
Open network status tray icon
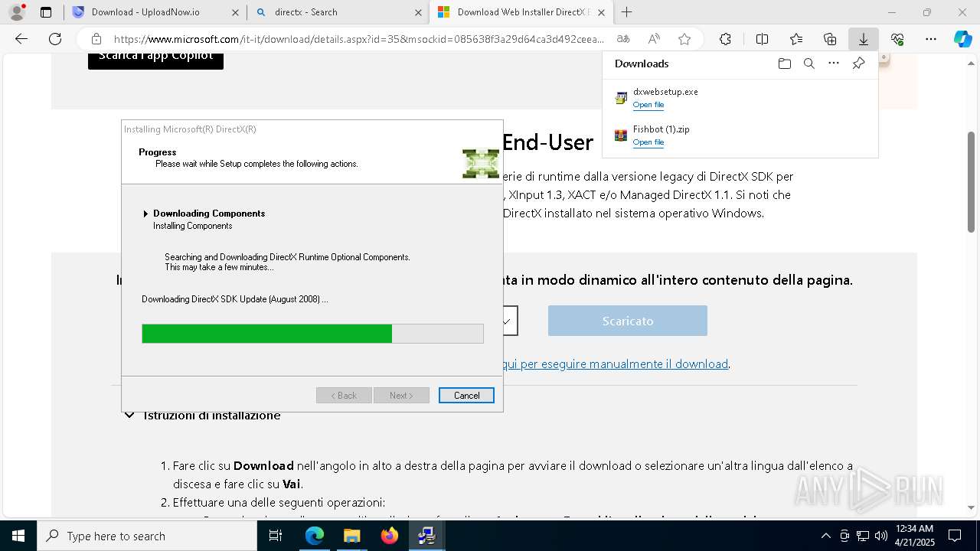pos(863,536)
